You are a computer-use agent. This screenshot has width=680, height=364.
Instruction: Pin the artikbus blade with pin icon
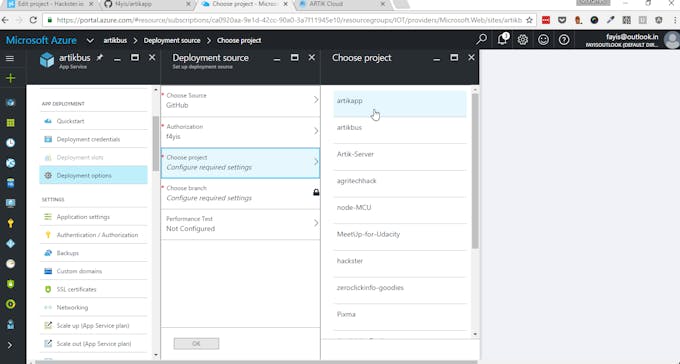point(100,57)
